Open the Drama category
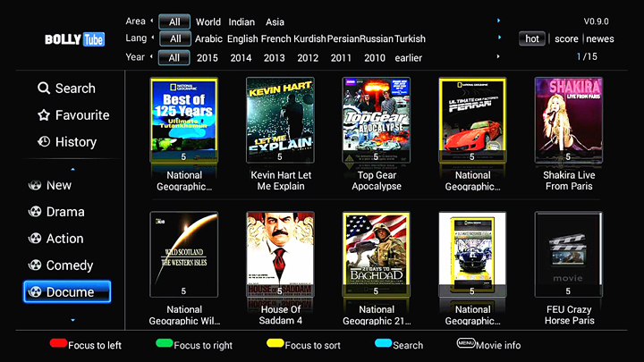This screenshot has width=644, height=362. [x=65, y=212]
